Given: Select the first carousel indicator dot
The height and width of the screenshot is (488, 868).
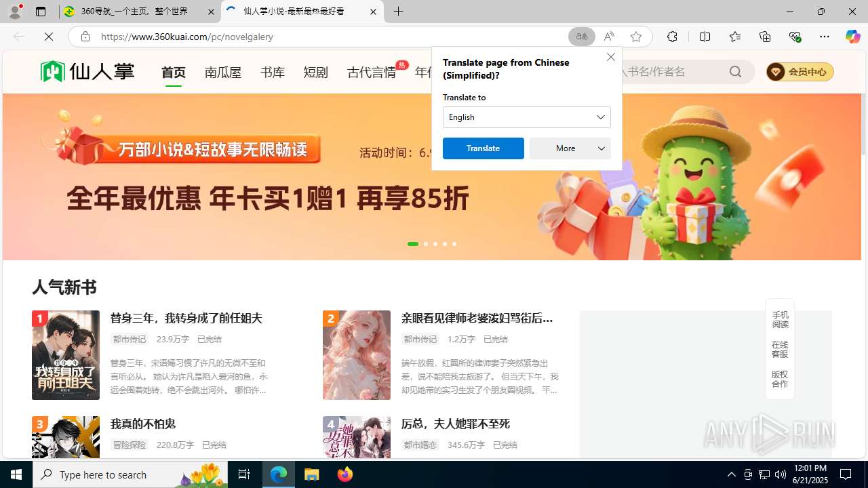Looking at the screenshot, I should 413,244.
